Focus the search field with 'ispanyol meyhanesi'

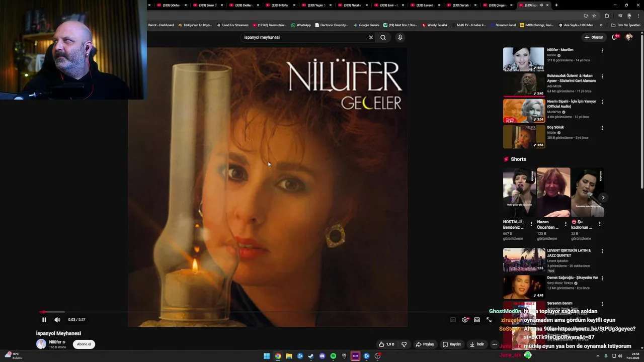click(x=304, y=37)
